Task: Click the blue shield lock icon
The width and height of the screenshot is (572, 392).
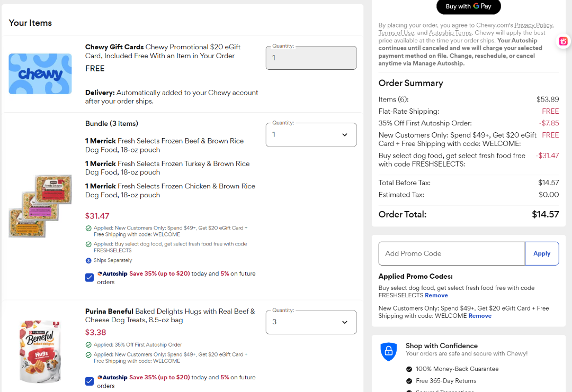Action: click(x=389, y=351)
